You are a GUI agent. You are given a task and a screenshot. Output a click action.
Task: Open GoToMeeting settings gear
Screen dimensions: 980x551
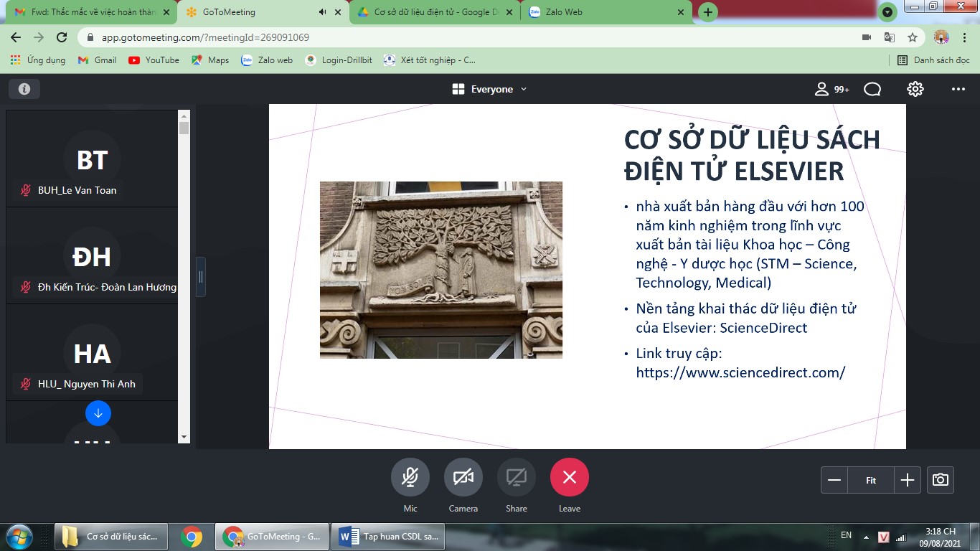tap(915, 89)
